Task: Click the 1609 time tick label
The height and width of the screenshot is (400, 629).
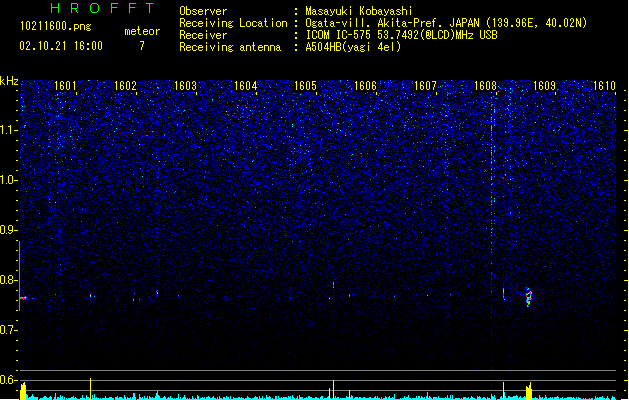Action: 544,86
